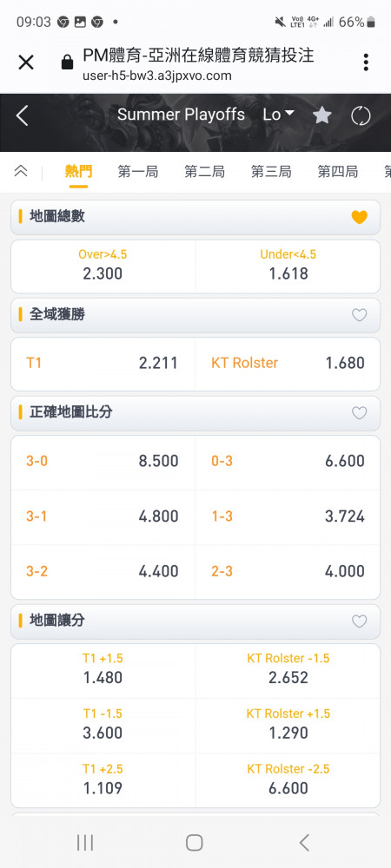The width and height of the screenshot is (391, 868).
Task: Refresh odds with the circular arrows icon
Action: [x=361, y=115]
